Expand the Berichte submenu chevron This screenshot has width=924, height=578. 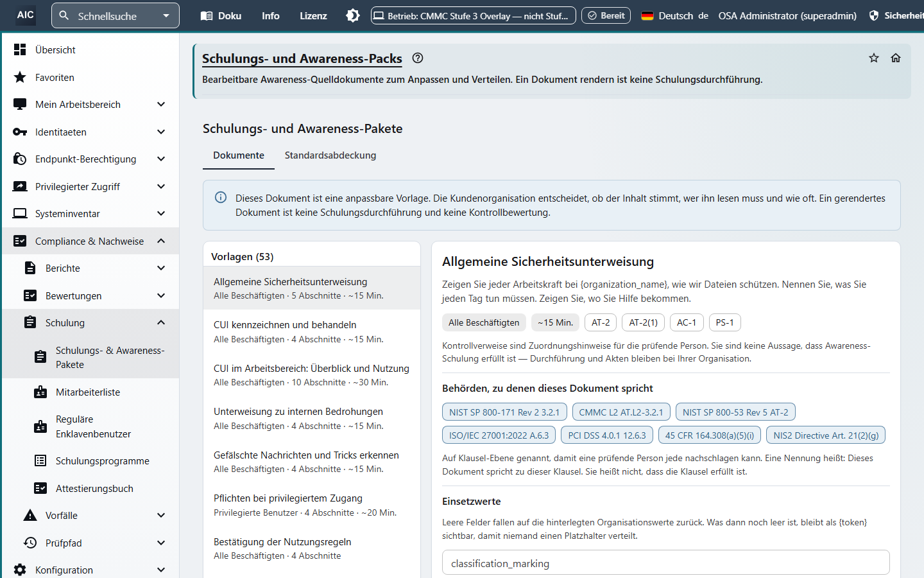pos(161,268)
